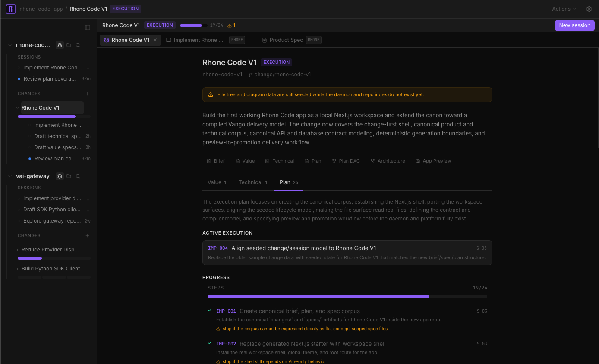Open more options for Draft SDK Python clie... session
599x364 pixels.
(88, 210)
